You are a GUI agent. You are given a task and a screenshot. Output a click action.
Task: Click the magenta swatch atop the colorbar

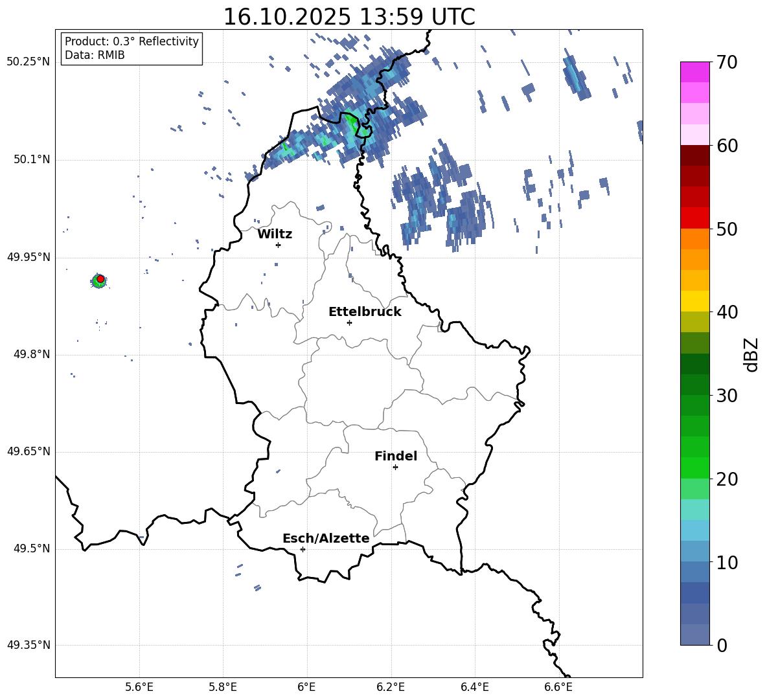694,72
